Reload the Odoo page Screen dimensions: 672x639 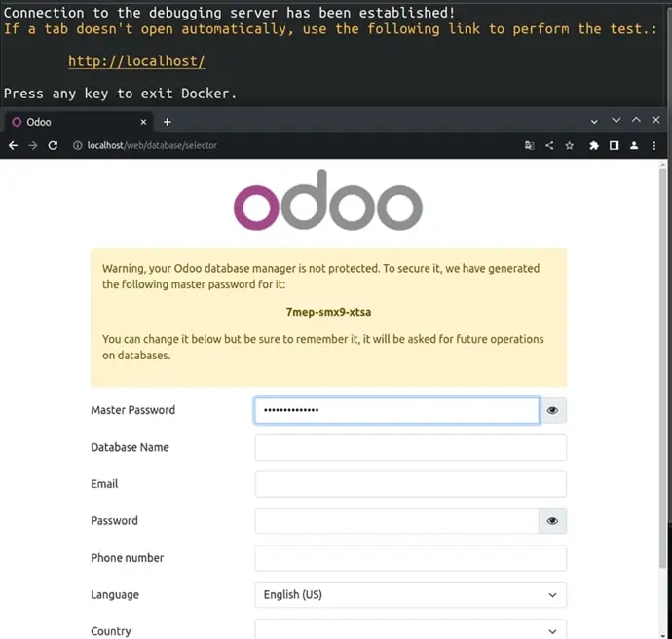53,145
